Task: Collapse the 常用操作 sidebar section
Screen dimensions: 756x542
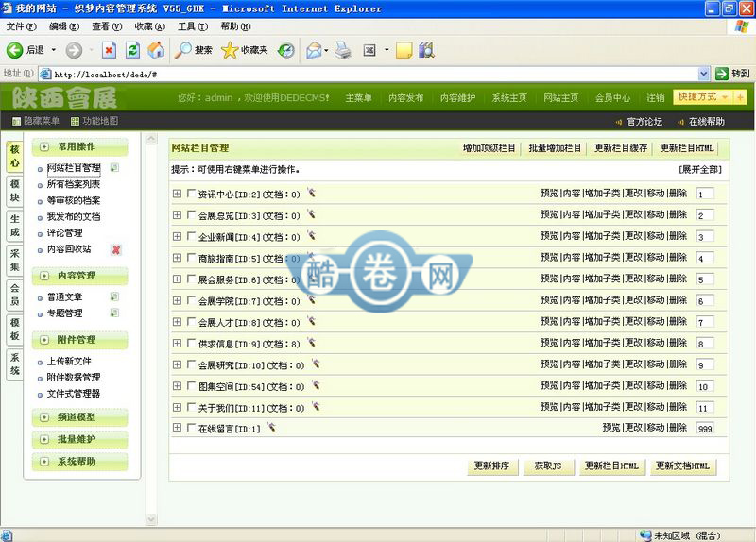Action: click(44, 146)
